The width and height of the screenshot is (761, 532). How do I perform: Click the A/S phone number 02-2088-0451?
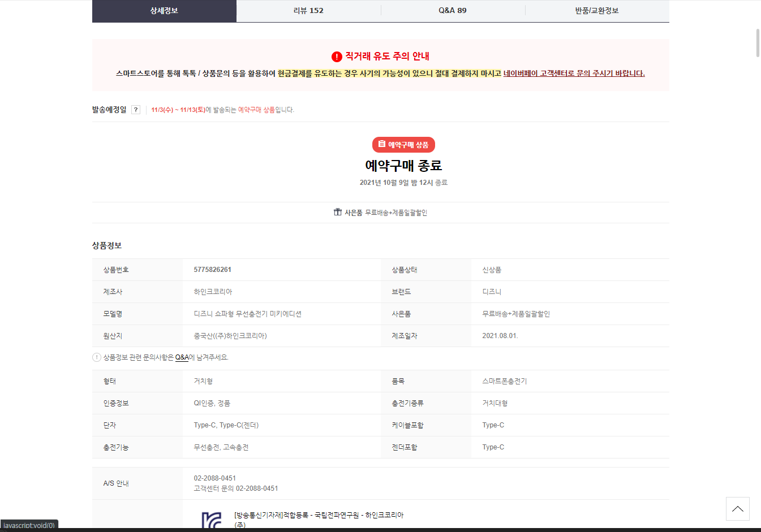(x=214, y=478)
